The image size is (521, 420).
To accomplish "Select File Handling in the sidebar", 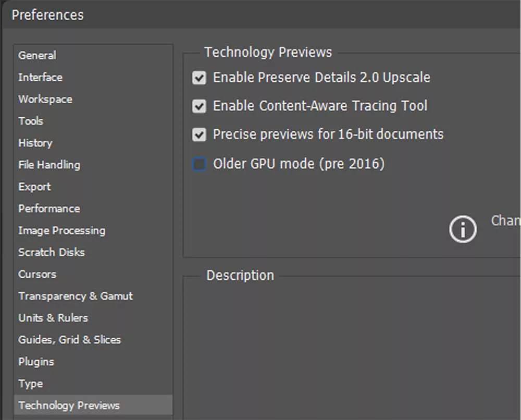I will [49, 165].
